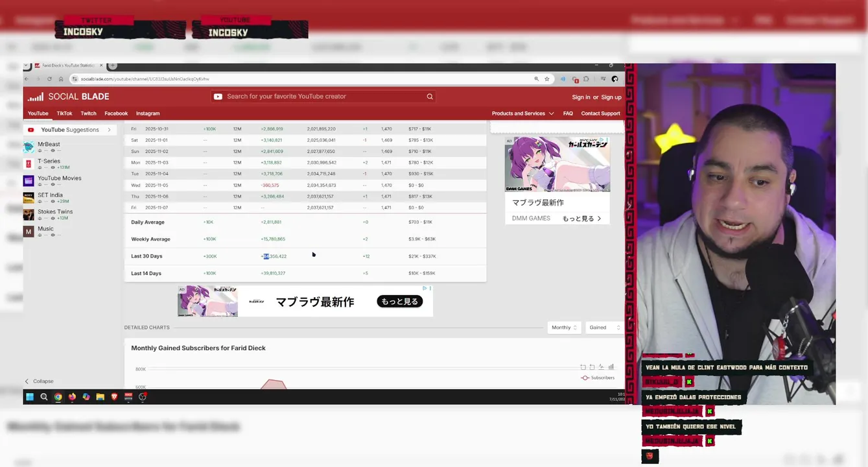Viewport: 868px width, 467px height.
Task: Click the T-Series channel avatar
Action: (29, 164)
